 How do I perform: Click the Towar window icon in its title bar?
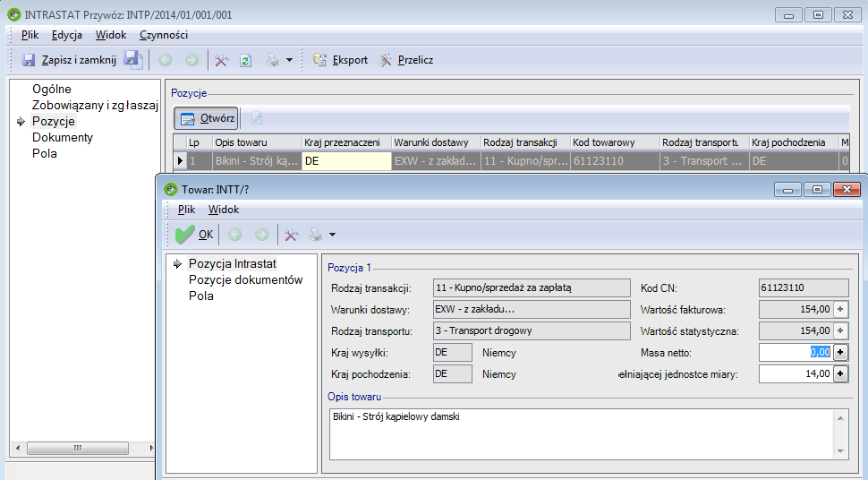click(171, 190)
